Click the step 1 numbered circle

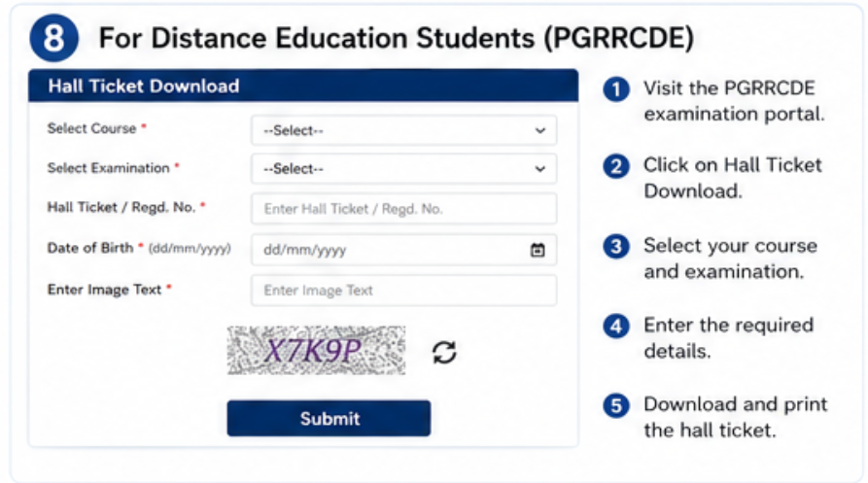(616, 89)
